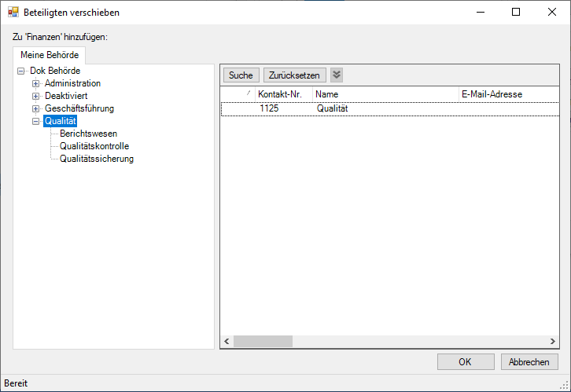This screenshot has width=571, height=392.
Task: Switch to the Meine Behörde tab
Action: pos(50,56)
